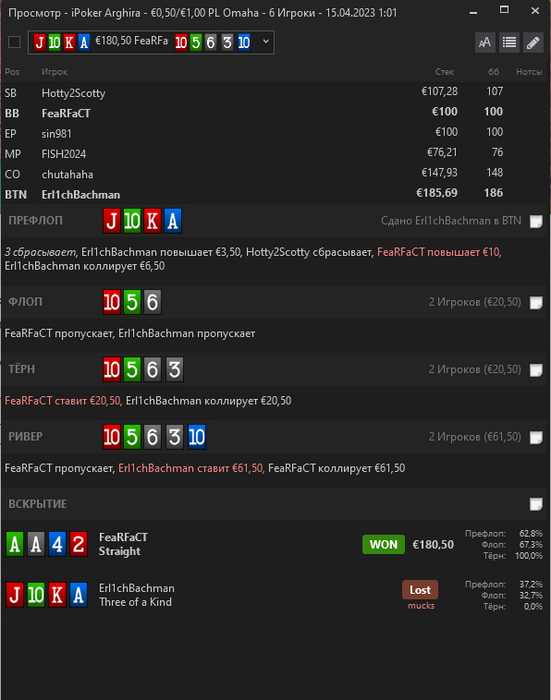Click the 'бб' column header

(493, 71)
